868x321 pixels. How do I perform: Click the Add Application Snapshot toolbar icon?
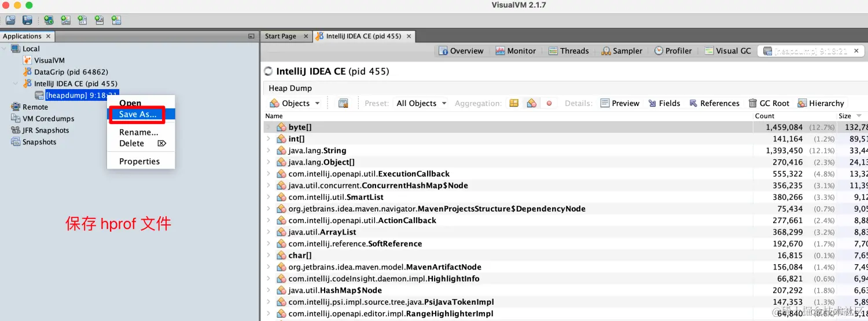click(x=116, y=20)
